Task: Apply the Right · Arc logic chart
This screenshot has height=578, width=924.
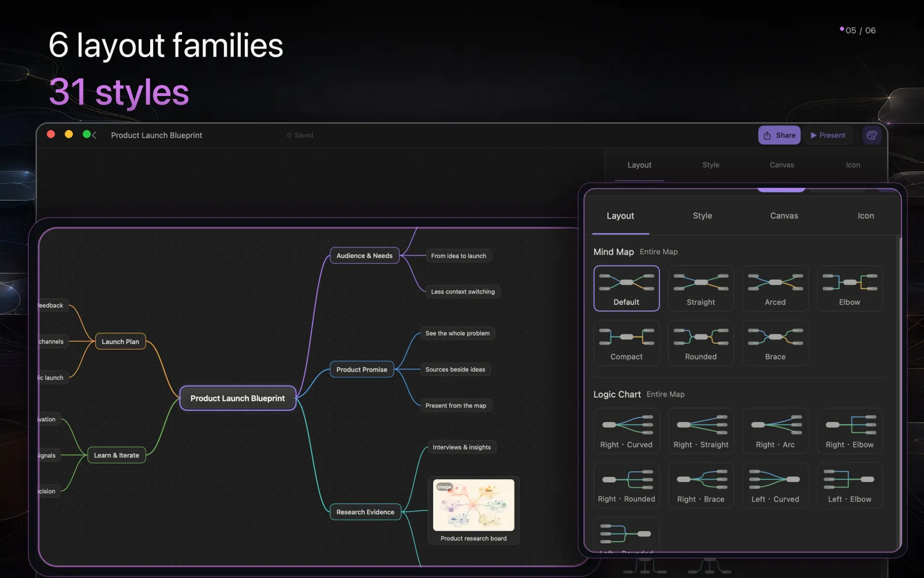Action: click(x=775, y=431)
